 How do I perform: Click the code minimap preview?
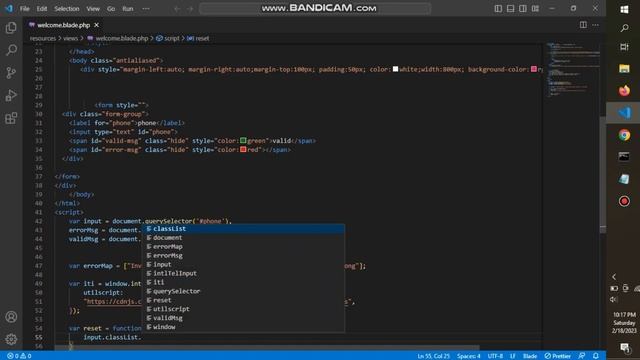click(x=572, y=69)
